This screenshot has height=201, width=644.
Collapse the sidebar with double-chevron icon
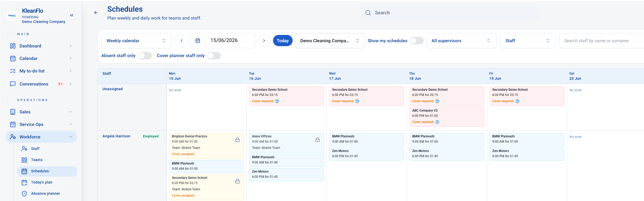click(x=72, y=15)
